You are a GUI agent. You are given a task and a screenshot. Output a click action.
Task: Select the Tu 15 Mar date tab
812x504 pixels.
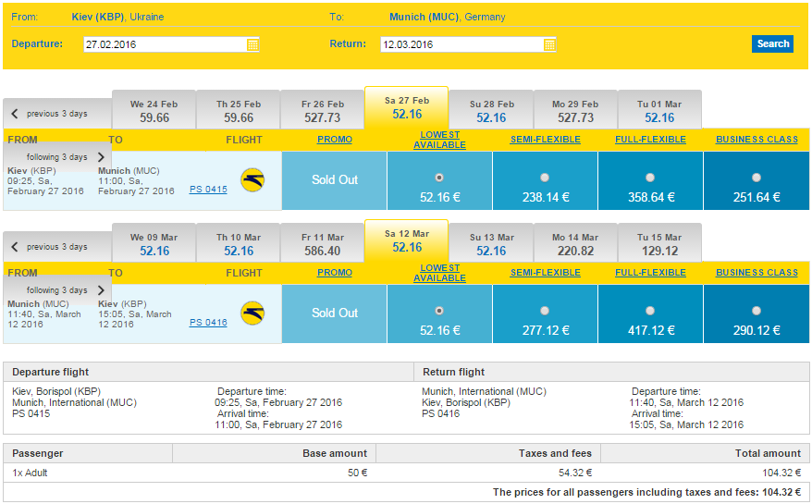[659, 244]
